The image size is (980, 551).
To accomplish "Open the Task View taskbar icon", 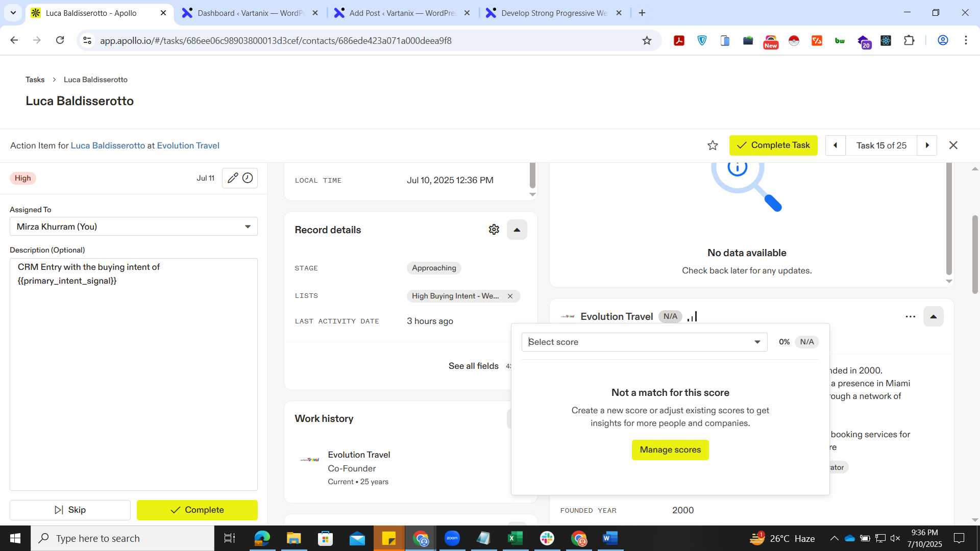I will pyautogui.click(x=230, y=538).
